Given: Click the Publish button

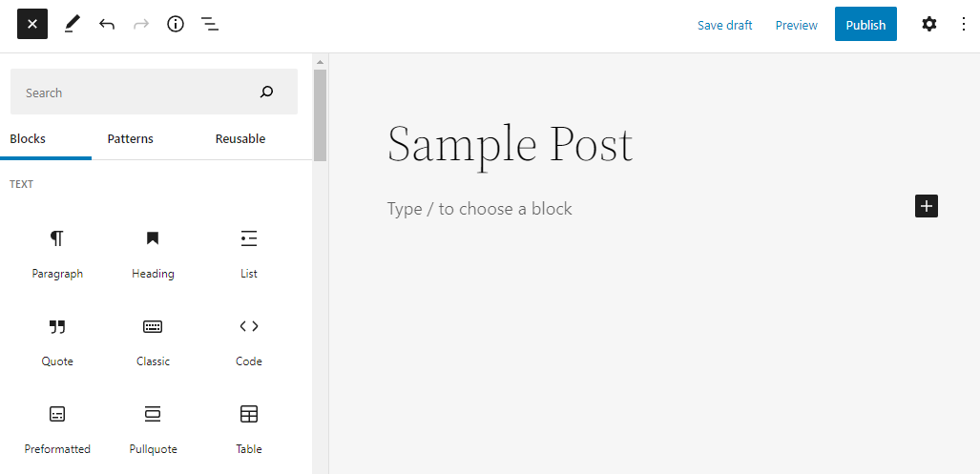Looking at the screenshot, I should [x=865, y=25].
